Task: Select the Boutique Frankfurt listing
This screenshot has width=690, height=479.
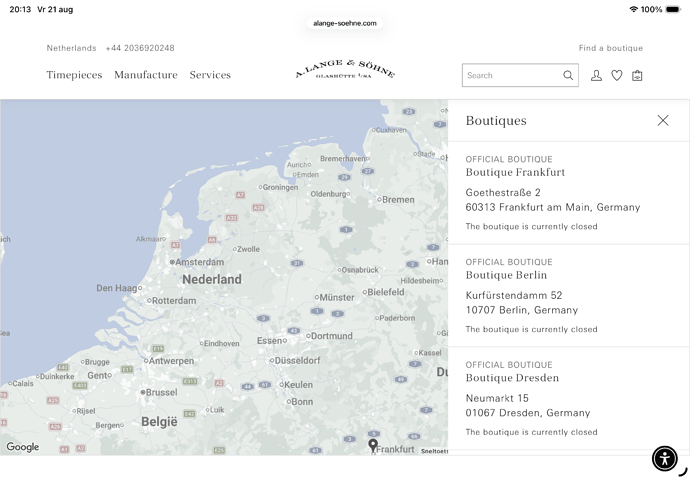Action: point(569,193)
